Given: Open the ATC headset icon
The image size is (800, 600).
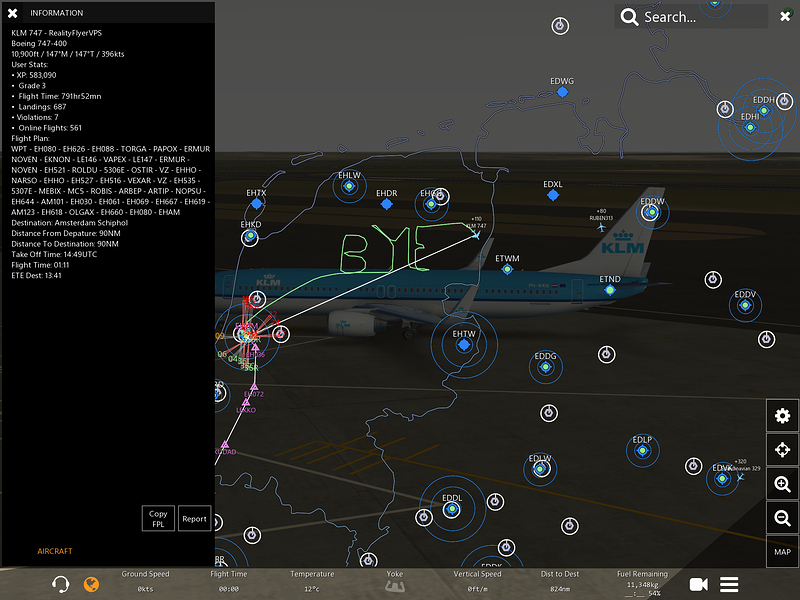Looking at the screenshot, I should pos(60,584).
